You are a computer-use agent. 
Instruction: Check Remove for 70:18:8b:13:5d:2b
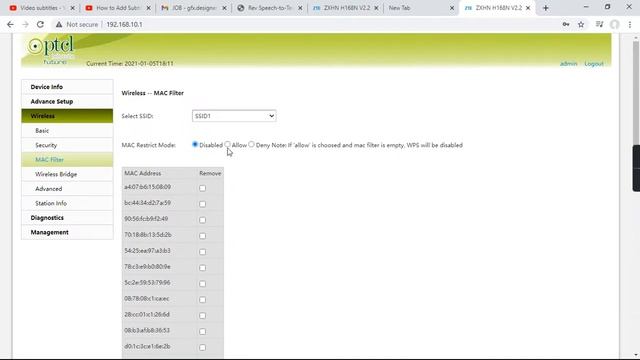[202, 236]
